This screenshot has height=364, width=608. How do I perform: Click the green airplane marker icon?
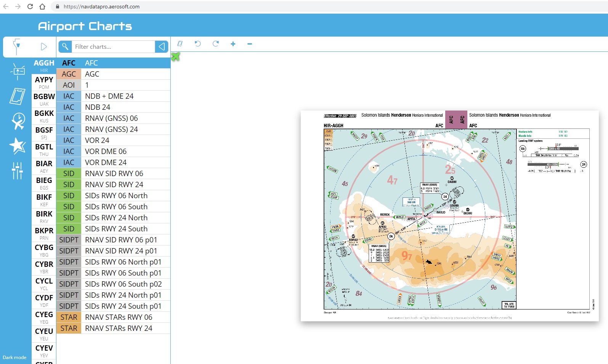[x=175, y=57]
